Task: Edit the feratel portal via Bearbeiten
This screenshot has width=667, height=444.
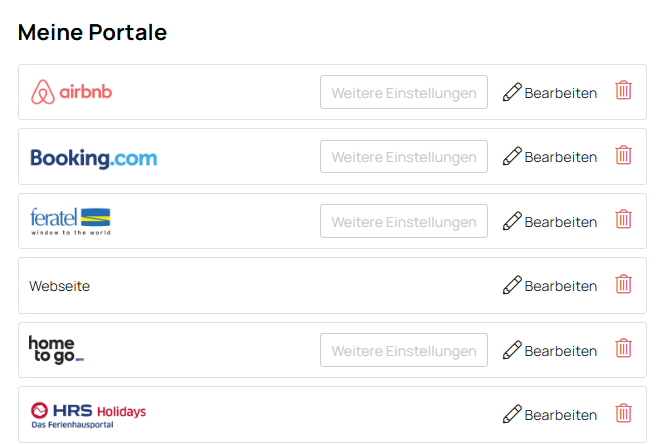Action: tap(560, 222)
